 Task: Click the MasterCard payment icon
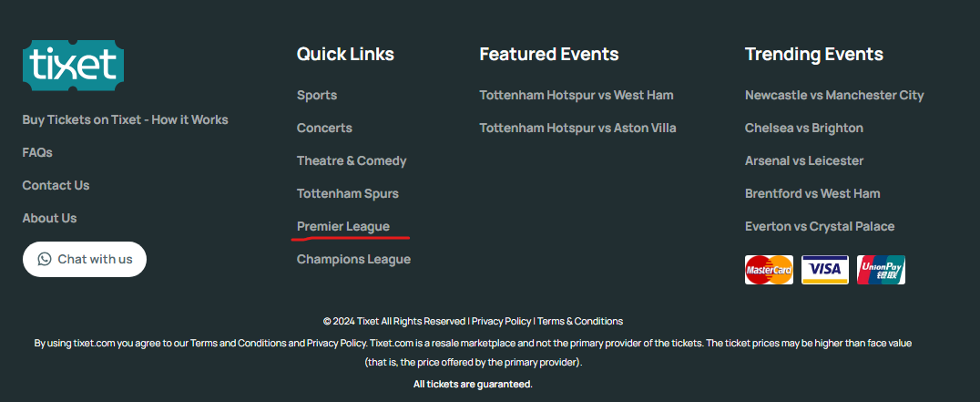[x=769, y=270]
